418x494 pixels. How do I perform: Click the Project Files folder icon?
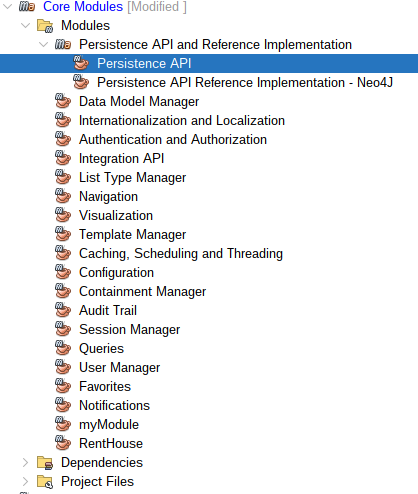point(45,482)
